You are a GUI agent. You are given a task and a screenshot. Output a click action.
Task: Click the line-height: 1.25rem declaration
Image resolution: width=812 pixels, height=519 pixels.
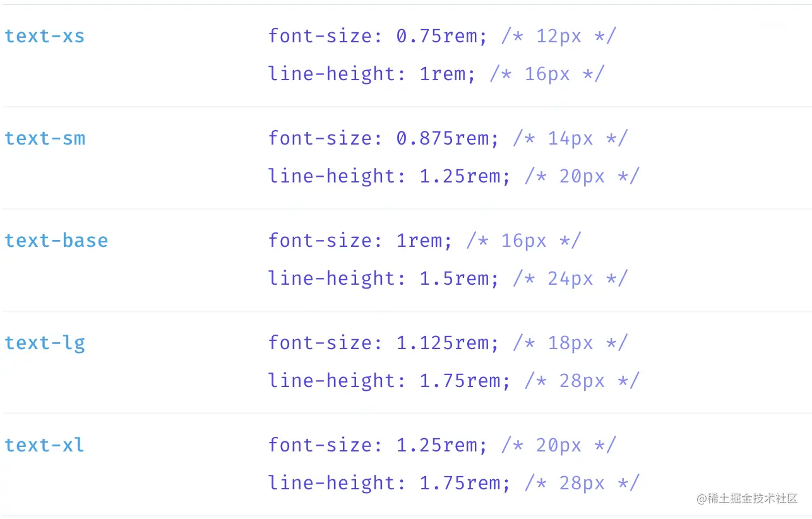pyautogui.click(x=389, y=176)
